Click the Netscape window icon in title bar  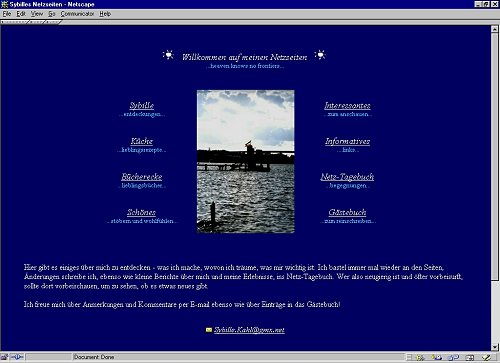pyautogui.click(x=4, y=4)
